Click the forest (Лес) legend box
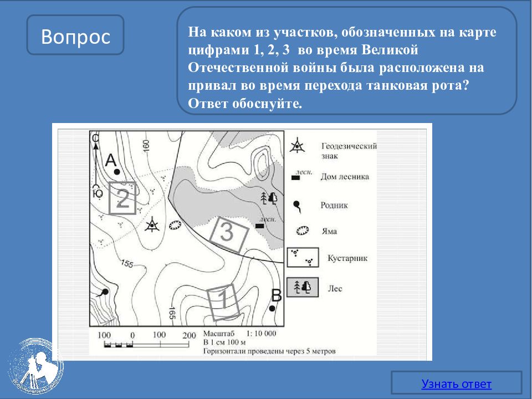Screen dimensions: 532x399 click(303, 288)
